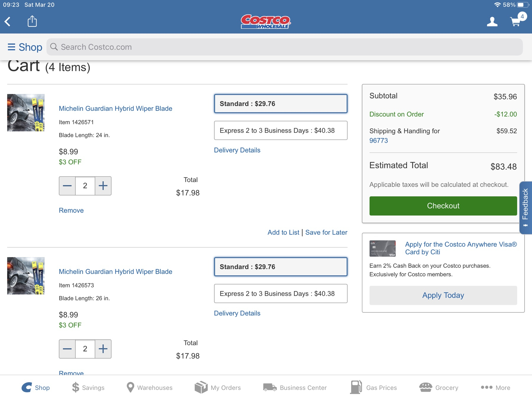Click Add to List link

(283, 233)
